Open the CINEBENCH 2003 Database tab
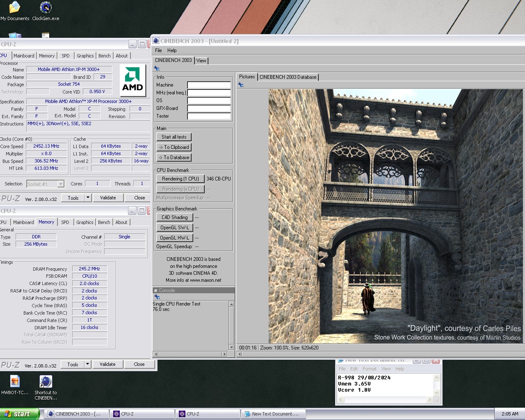 (288, 77)
